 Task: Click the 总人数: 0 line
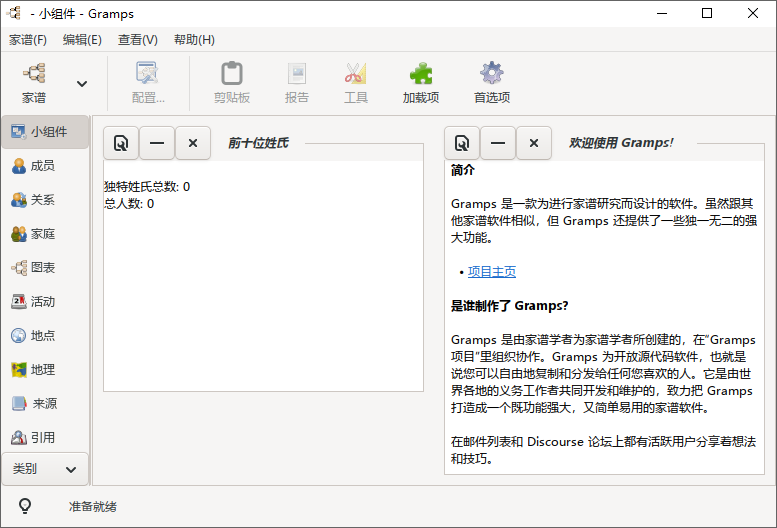[x=129, y=204]
